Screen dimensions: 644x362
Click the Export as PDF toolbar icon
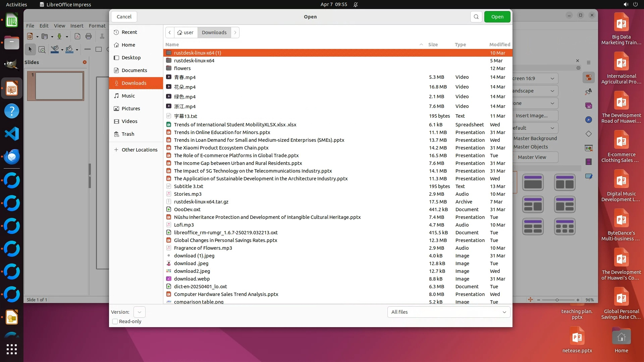(x=77, y=36)
